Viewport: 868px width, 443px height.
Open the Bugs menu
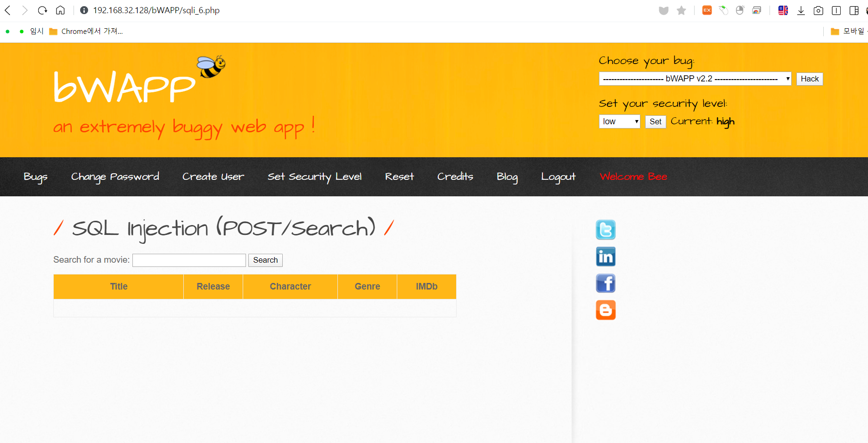pos(35,177)
